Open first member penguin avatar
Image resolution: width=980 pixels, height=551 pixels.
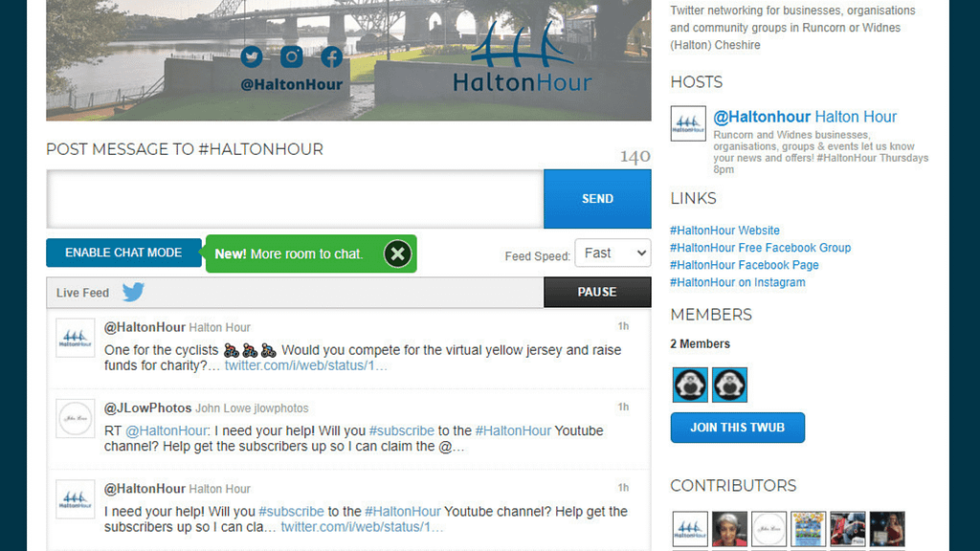point(690,385)
